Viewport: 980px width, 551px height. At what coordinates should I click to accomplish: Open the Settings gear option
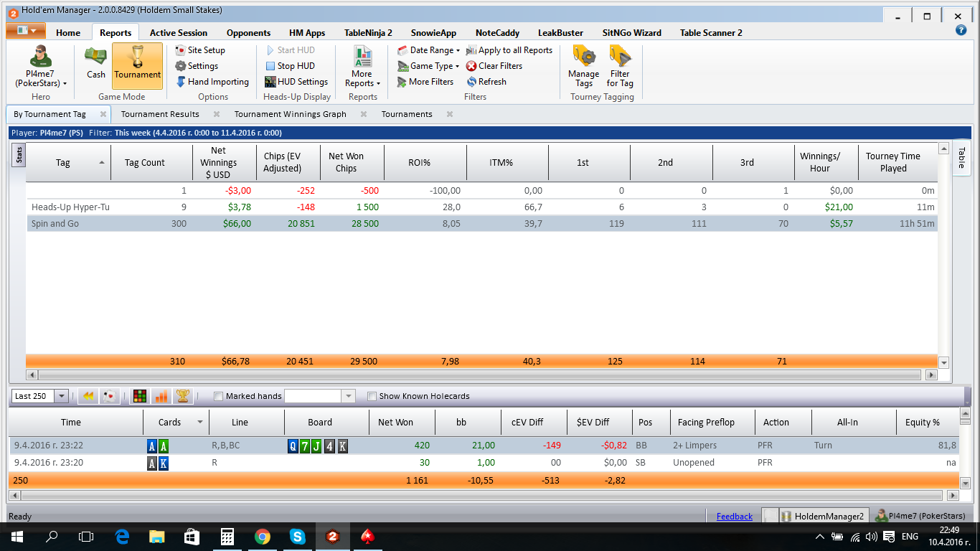coord(197,66)
